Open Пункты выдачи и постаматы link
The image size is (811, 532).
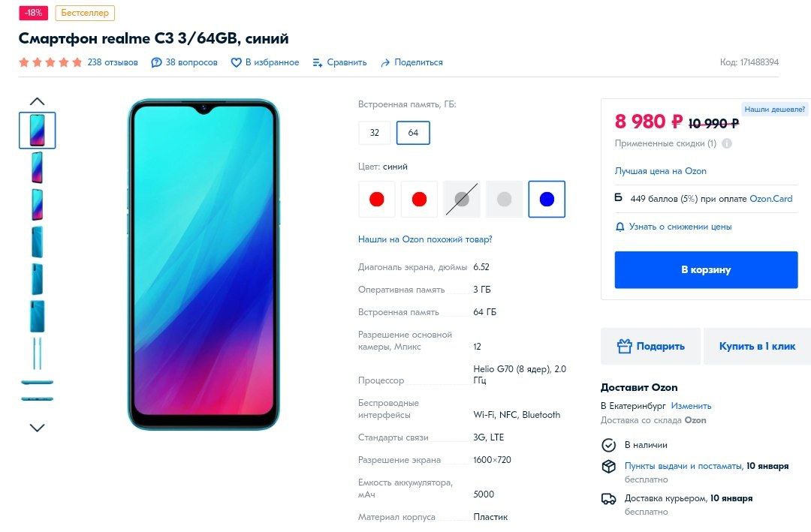point(683,466)
